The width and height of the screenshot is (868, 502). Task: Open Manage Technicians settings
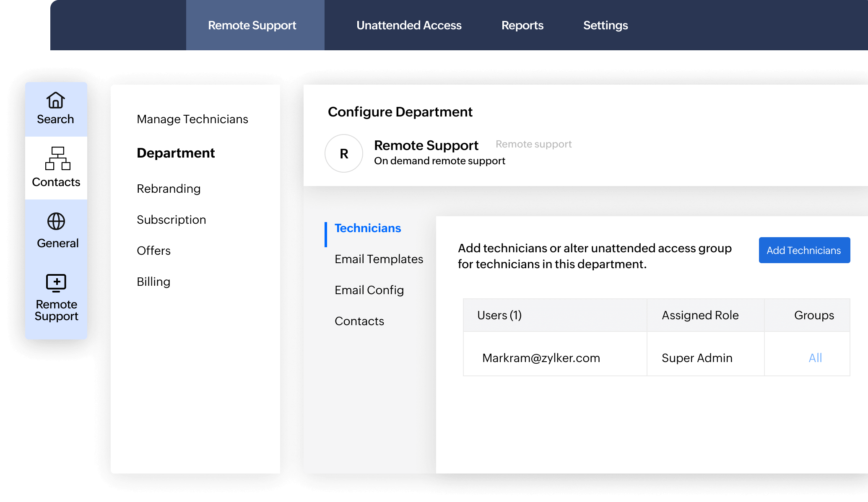point(192,119)
